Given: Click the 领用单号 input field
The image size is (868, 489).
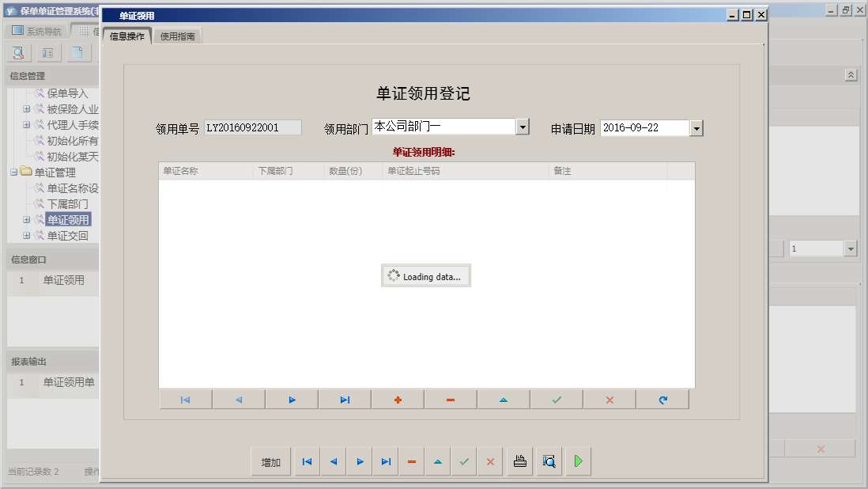Looking at the screenshot, I should (x=253, y=127).
